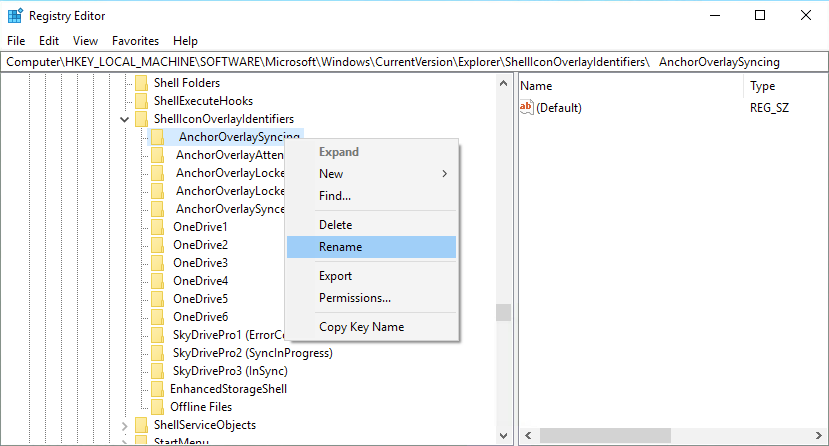This screenshot has height=446, width=829.
Task: Click the OneDrive4 folder icon
Action: click(157, 281)
